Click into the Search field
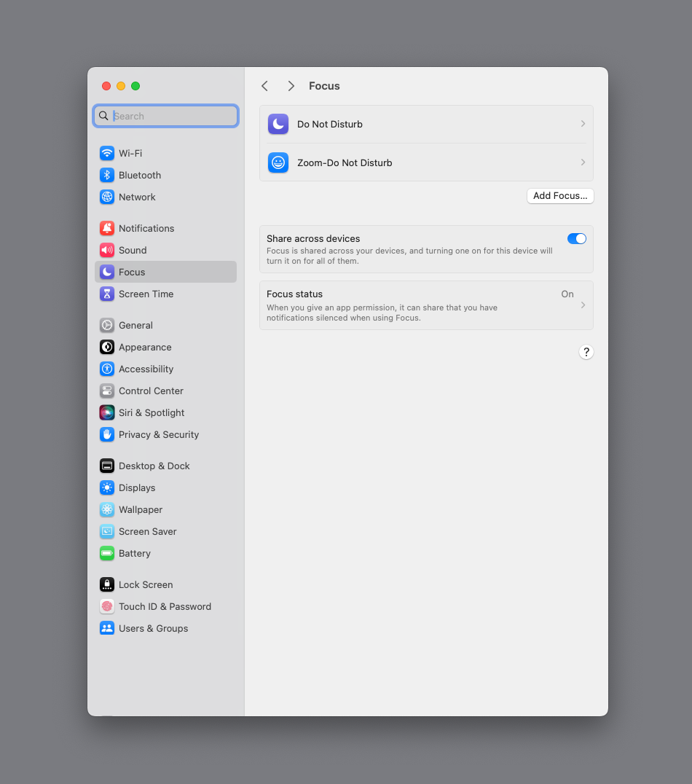 pyautogui.click(x=165, y=116)
